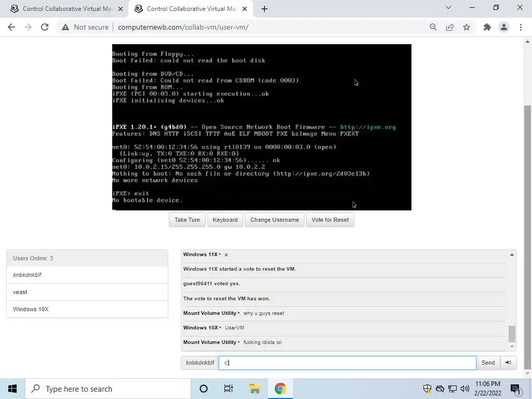Click the chat scrollbar thumb

pyautogui.click(x=512, y=334)
